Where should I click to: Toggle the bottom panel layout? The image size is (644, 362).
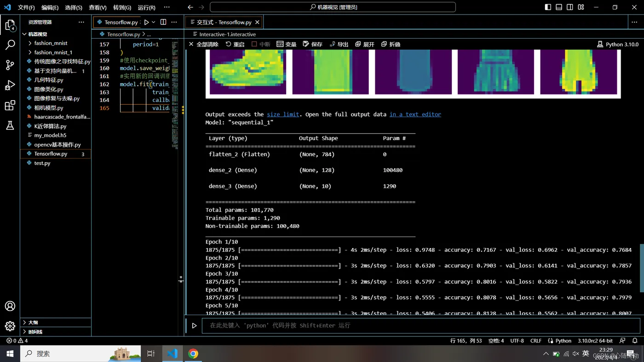(x=559, y=7)
